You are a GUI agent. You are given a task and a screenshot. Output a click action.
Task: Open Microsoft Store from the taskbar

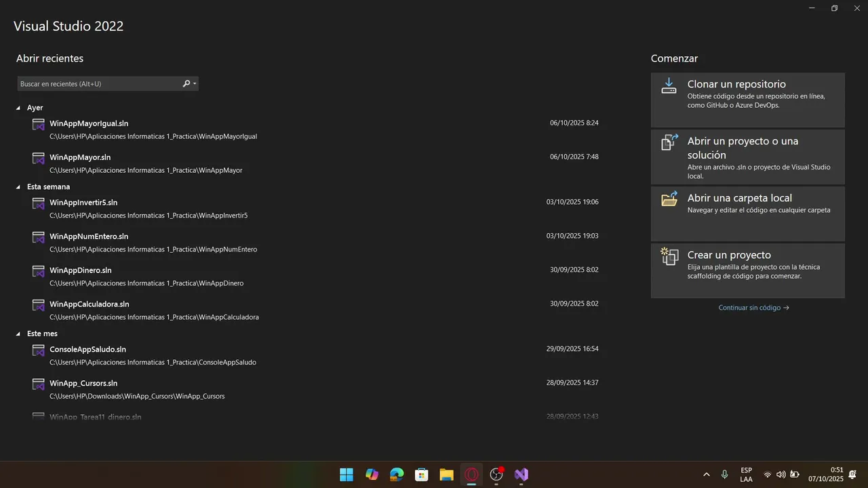(x=421, y=474)
